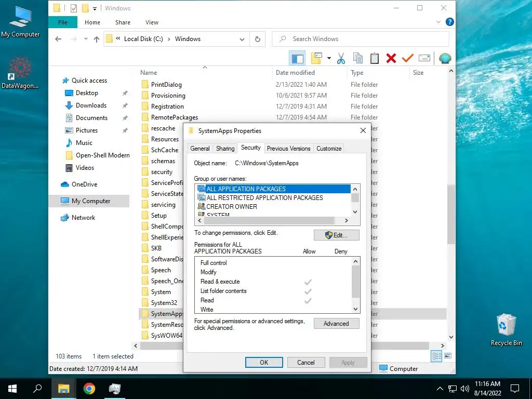The height and width of the screenshot is (399, 532).
Task: Click the orange checkmark Properties icon
Action: (x=407, y=58)
